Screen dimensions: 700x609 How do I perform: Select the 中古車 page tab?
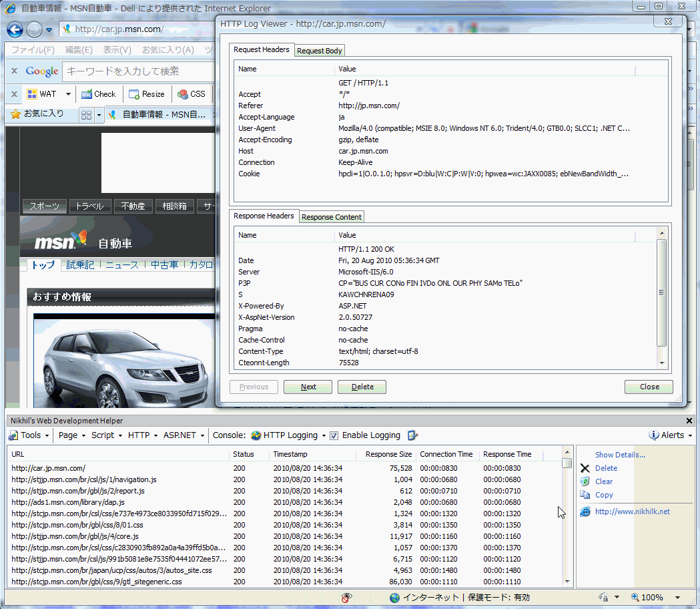pyautogui.click(x=164, y=264)
